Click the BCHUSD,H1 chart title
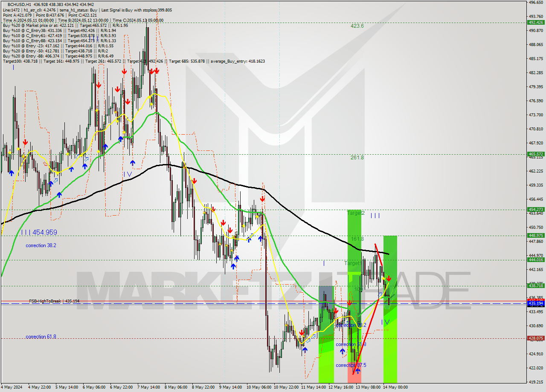 [19, 4]
